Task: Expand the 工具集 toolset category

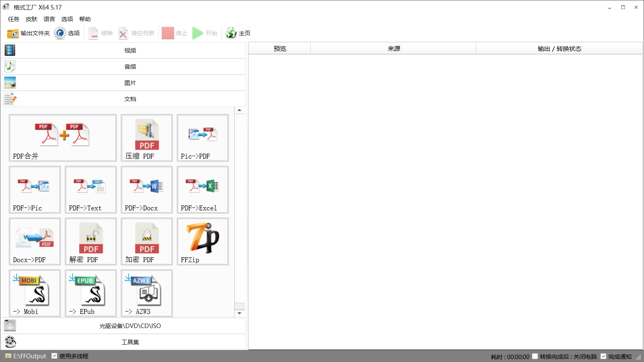Action: click(124, 342)
